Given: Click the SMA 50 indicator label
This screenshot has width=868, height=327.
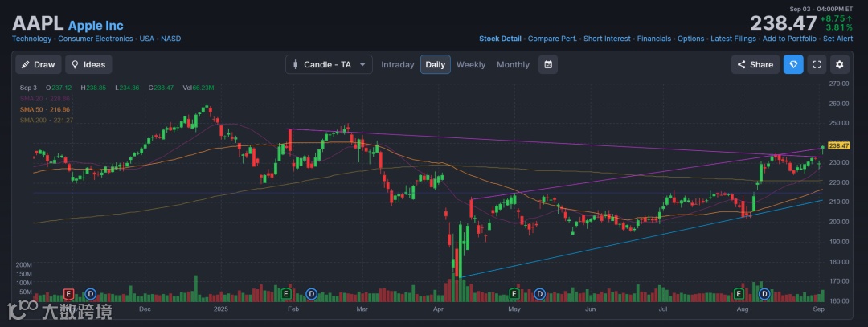Looking at the screenshot, I should [x=47, y=109].
